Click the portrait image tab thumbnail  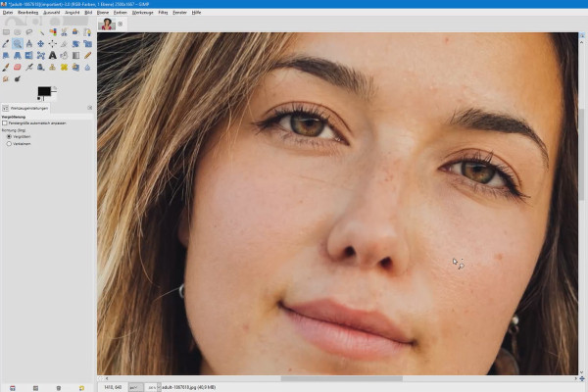107,24
